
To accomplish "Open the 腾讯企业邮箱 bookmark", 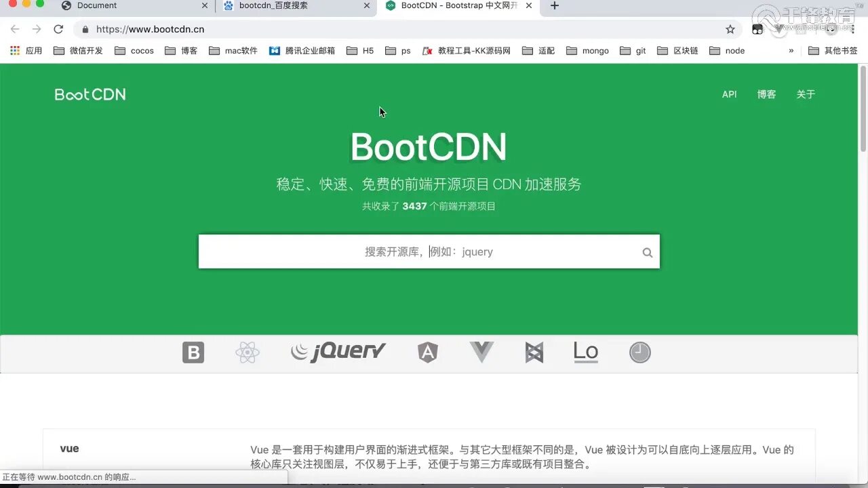I will (302, 51).
